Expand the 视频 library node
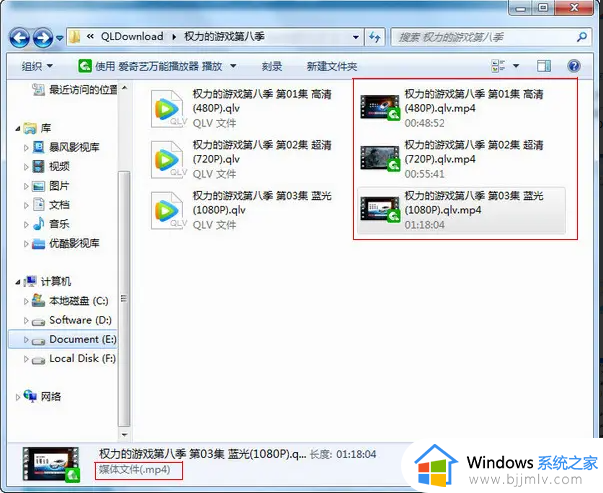The width and height of the screenshot is (603, 493). [x=26, y=167]
